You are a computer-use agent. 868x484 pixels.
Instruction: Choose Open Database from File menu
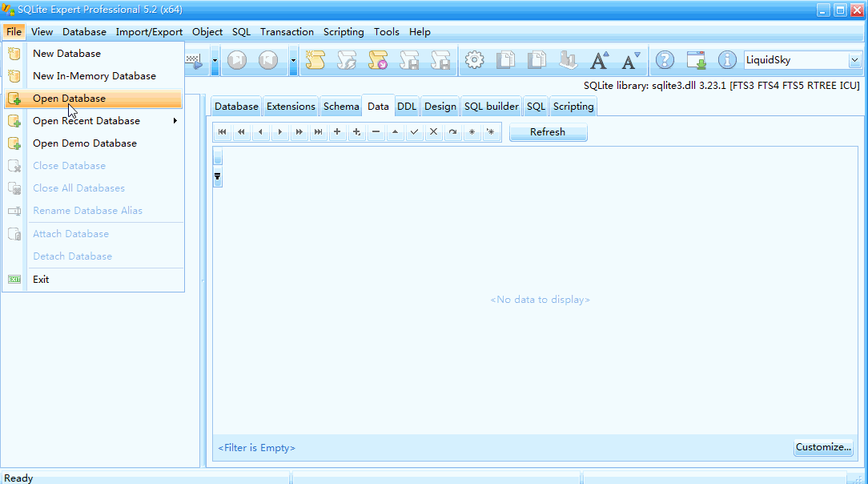coord(93,99)
